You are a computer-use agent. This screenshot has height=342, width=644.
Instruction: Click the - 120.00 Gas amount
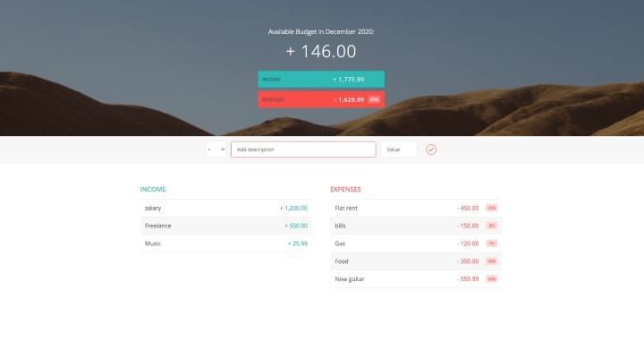pyautogui.click(x=468, y=244)
